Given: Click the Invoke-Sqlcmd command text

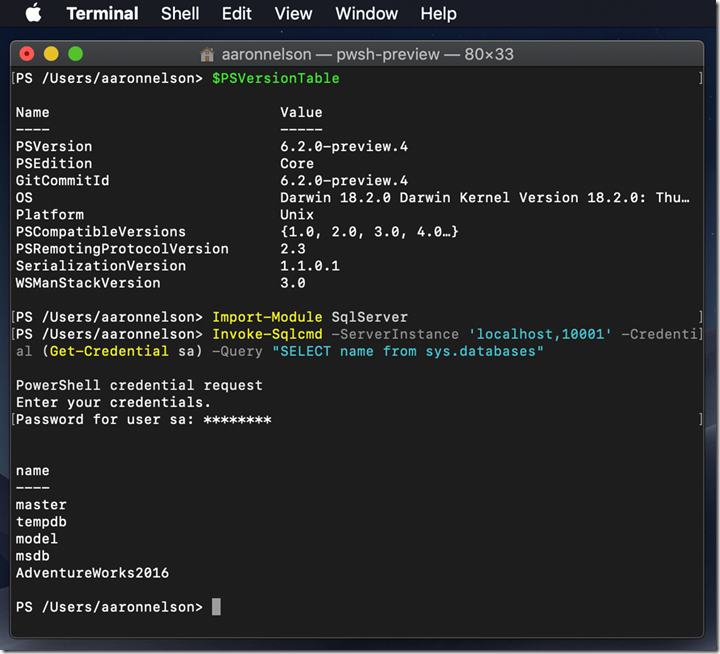Looking at the screenshot, I should tap(267, 334).
